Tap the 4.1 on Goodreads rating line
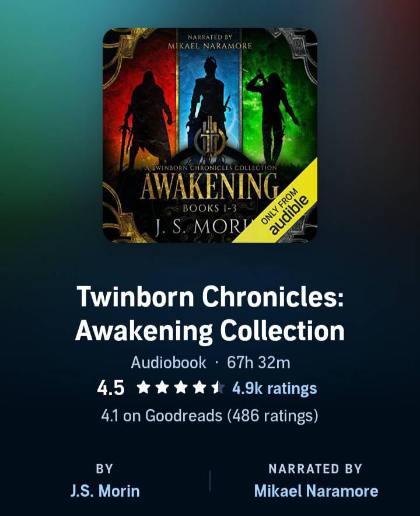 click(x=210, y=416)
